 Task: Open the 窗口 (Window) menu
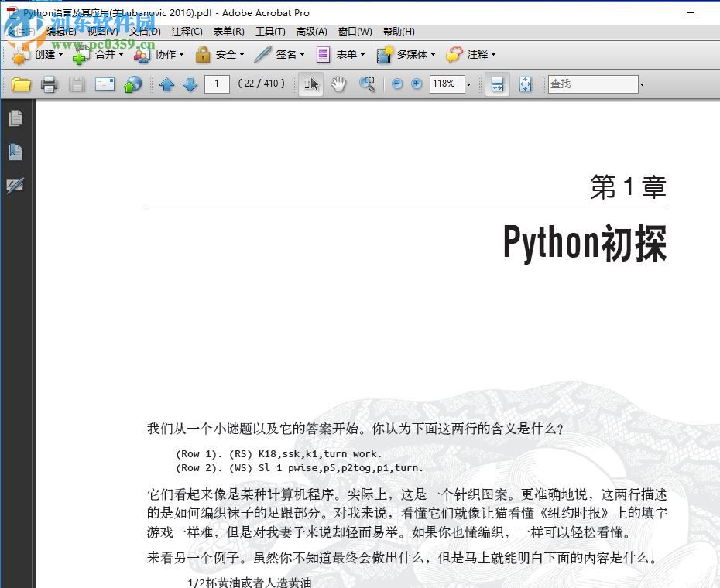pos(355,32)
